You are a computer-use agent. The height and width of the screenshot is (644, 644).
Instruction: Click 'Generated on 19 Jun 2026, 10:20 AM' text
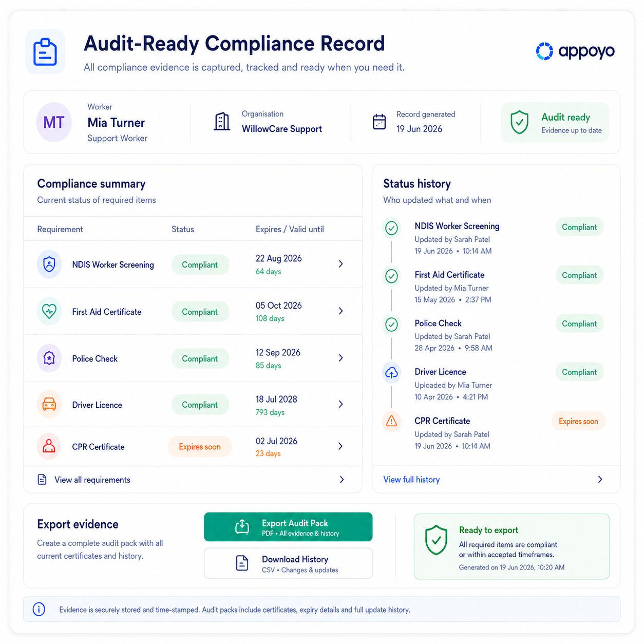[x=512, y=567]
